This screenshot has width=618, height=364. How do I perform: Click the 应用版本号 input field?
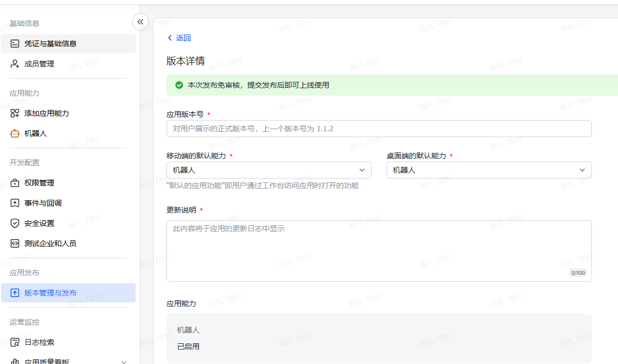coord(379,128)
